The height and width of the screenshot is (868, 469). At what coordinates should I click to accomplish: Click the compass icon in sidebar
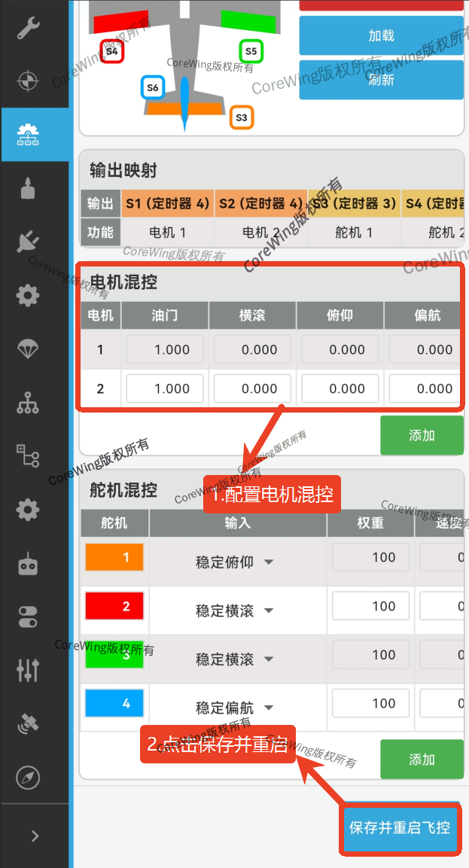(x=28, y=777)
